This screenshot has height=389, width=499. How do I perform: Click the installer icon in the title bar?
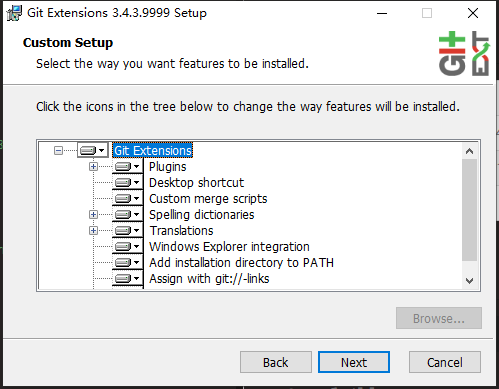point(14,13)
